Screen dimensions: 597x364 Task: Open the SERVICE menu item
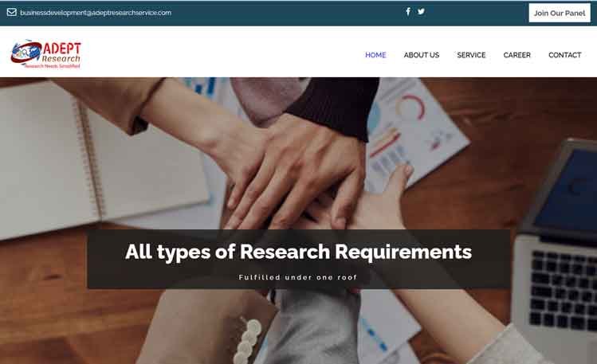point(471,55)
